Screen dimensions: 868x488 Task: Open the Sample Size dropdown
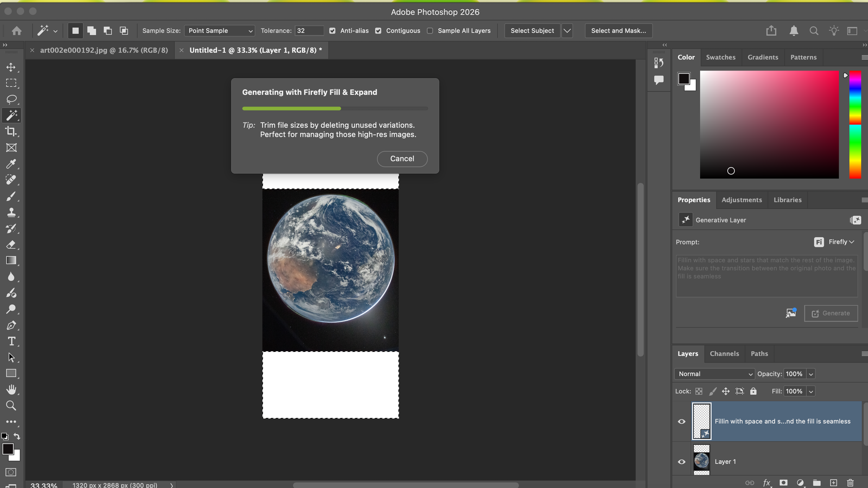click(219, 31)
